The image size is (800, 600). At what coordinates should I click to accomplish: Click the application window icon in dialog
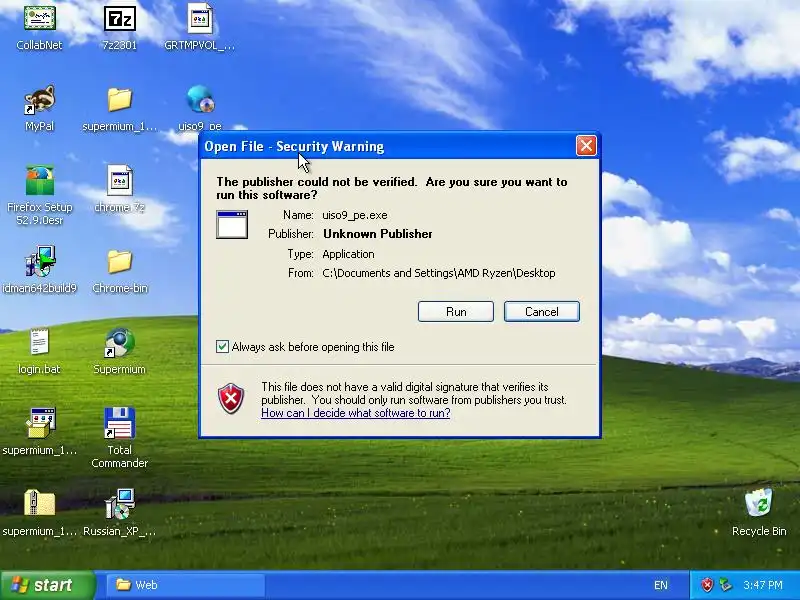point(232,224)
